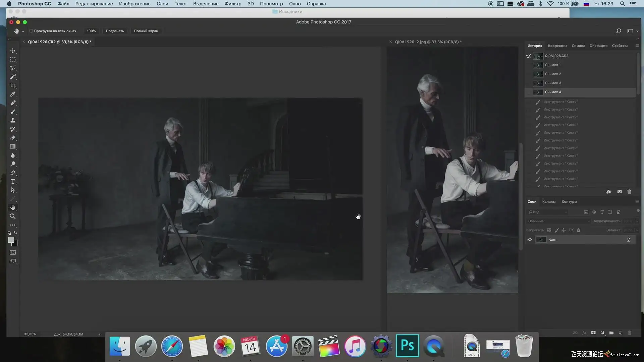Select the Move tool

(x=13, y=51)
